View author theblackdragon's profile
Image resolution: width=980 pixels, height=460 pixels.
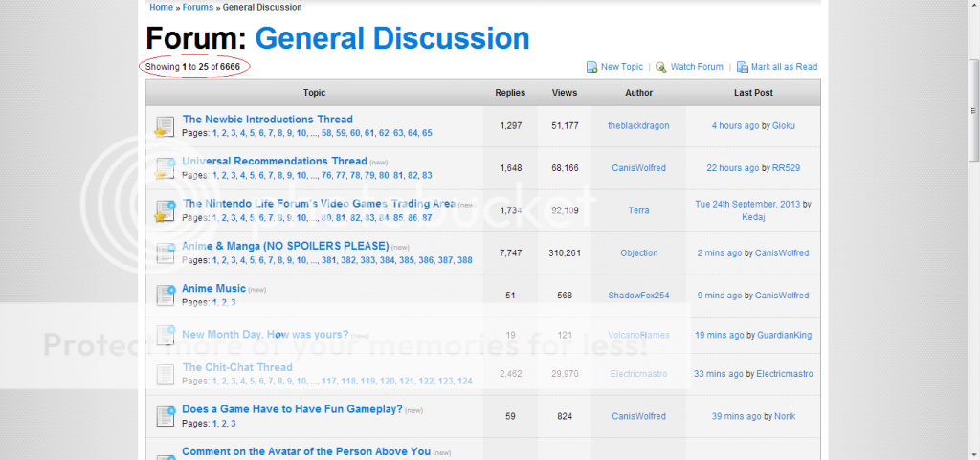click(638, 125)
